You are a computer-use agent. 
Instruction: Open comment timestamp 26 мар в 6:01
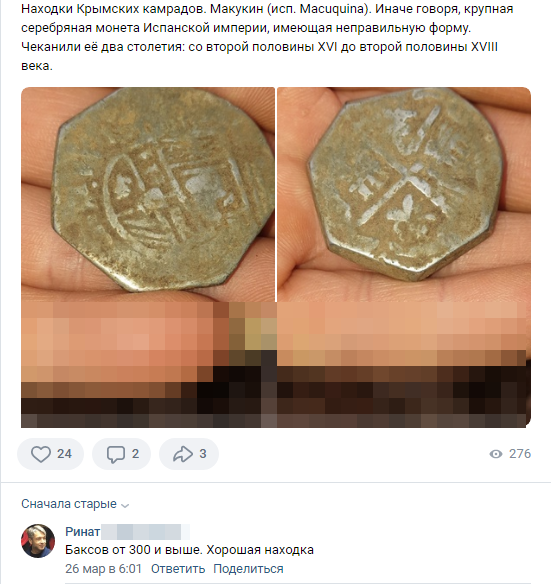103,569
